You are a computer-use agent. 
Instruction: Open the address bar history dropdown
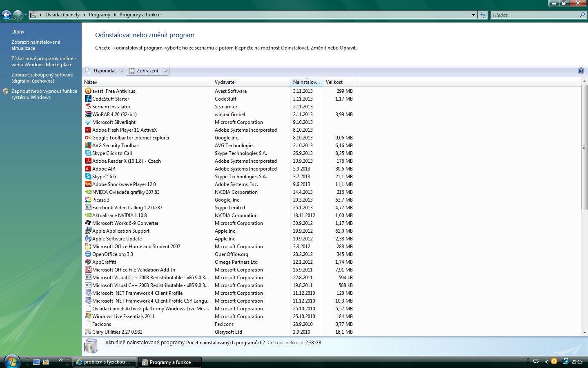coord(473,15)
